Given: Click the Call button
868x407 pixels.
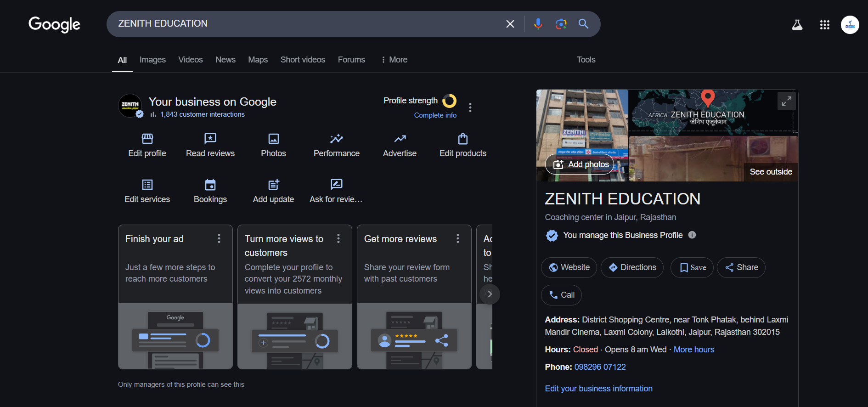Looking at the screenshot, I should click(561, 295).
